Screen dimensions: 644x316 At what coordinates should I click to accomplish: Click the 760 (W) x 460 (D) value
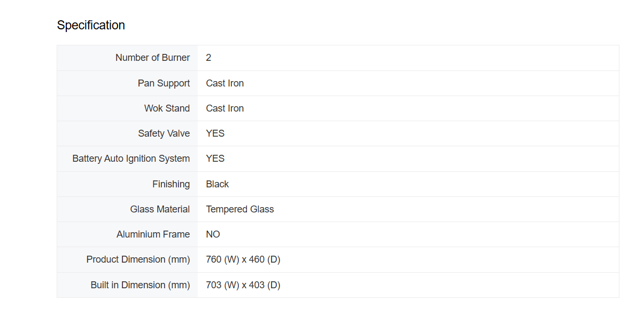point(243,259)
